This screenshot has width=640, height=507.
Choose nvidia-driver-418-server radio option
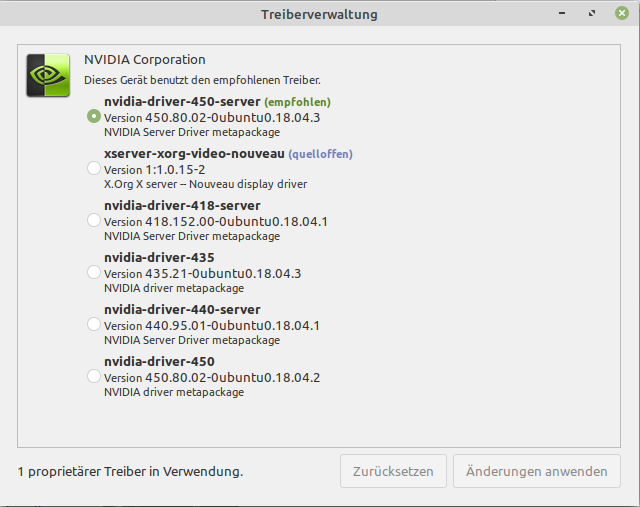point(94,220)
